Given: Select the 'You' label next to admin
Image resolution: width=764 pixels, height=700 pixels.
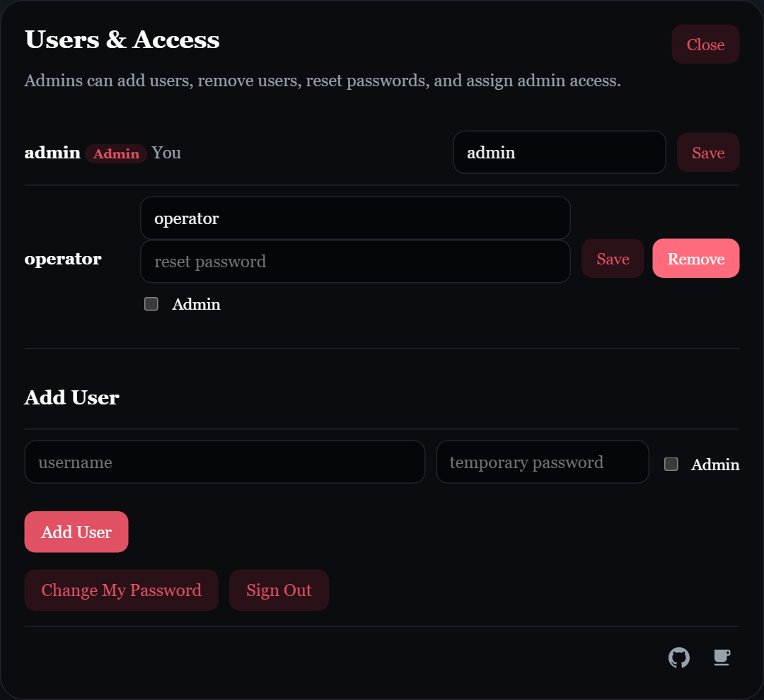Looking at the screenshot, I should pos(166,153).
